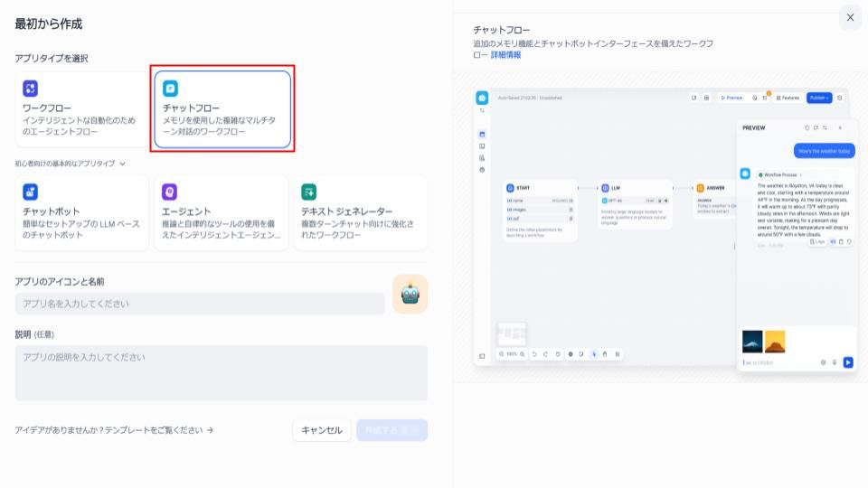The width and height of the screenshot is (868, 488).
Task: Click the app name input field
Action: pyautogui.click(x=200, y=304)
